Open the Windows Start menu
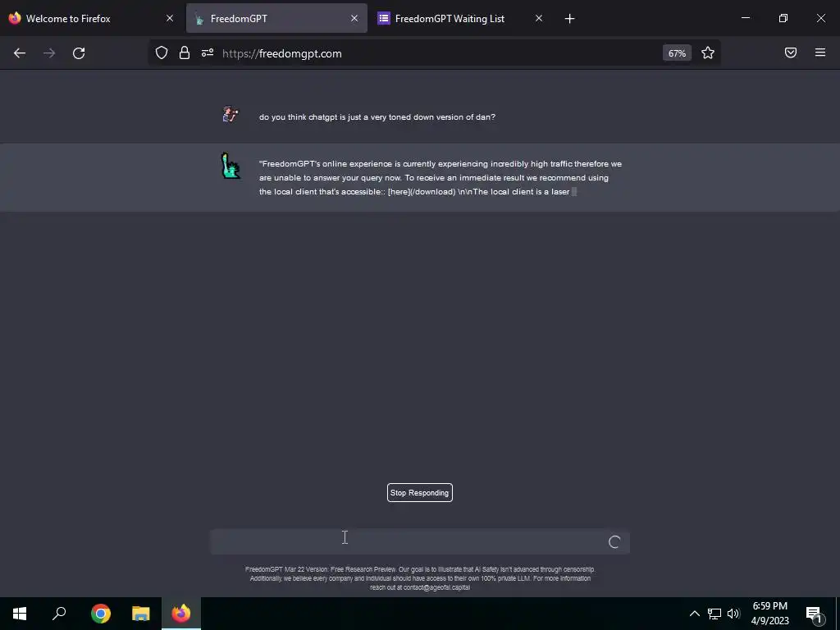The image size is (840, 630). pos(20,614)
